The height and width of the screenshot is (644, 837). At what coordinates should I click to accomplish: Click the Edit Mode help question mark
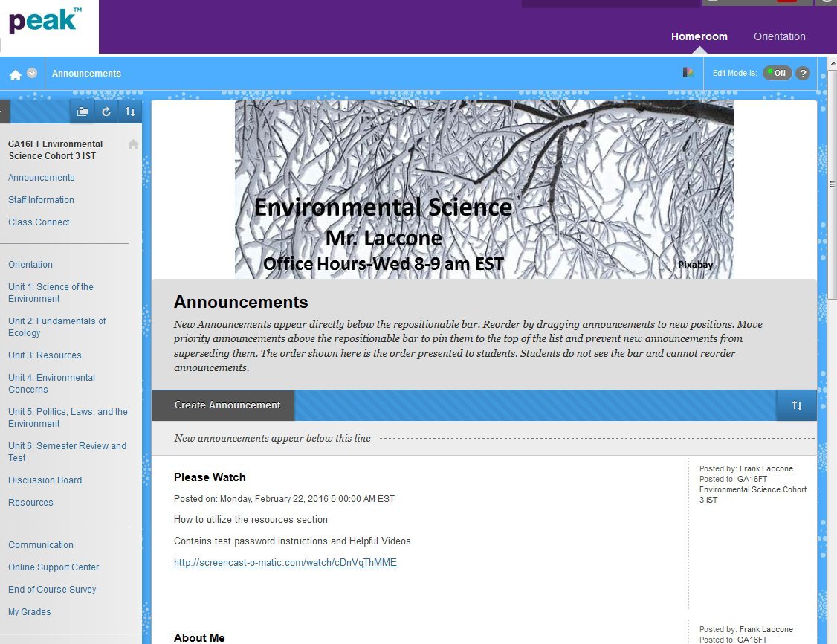coord(803,73)
